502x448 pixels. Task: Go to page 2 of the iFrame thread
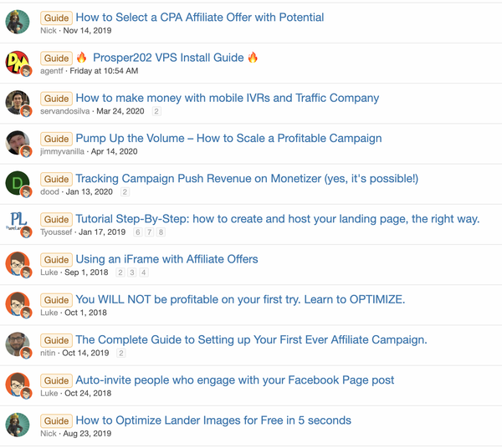[x=120, y=272]
